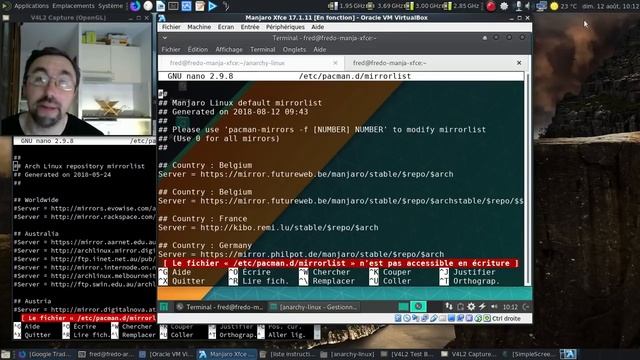Image resolution: width=640 pixels, height=360 pixels.
Task: Open VirtualBox Fichier menu
Action: (171, 27)
